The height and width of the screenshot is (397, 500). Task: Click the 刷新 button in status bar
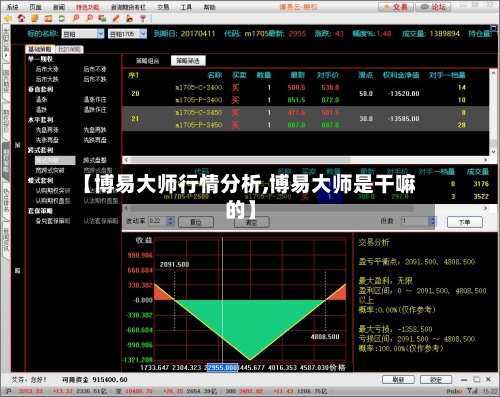click(398, 379)
